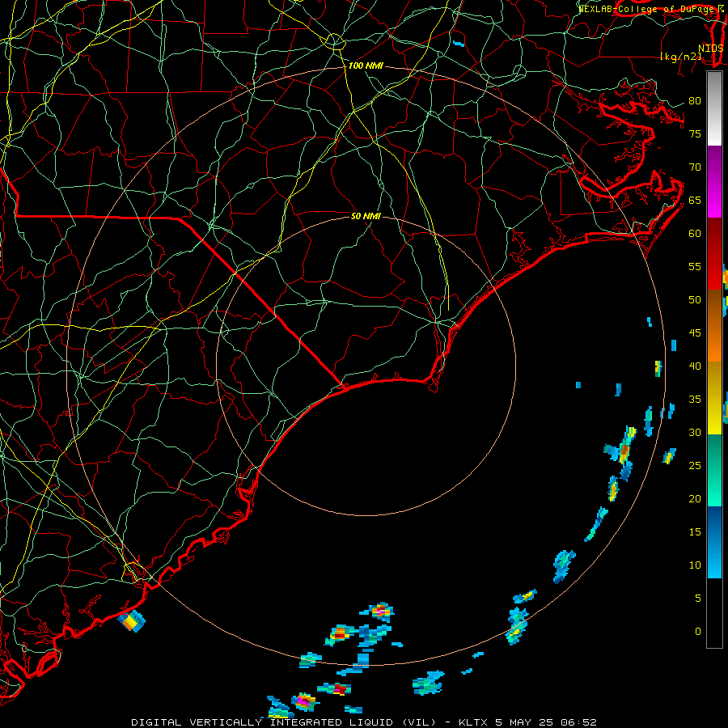
Task: Click the 10 tick label on the scale
Action: [x=695, y=565]
